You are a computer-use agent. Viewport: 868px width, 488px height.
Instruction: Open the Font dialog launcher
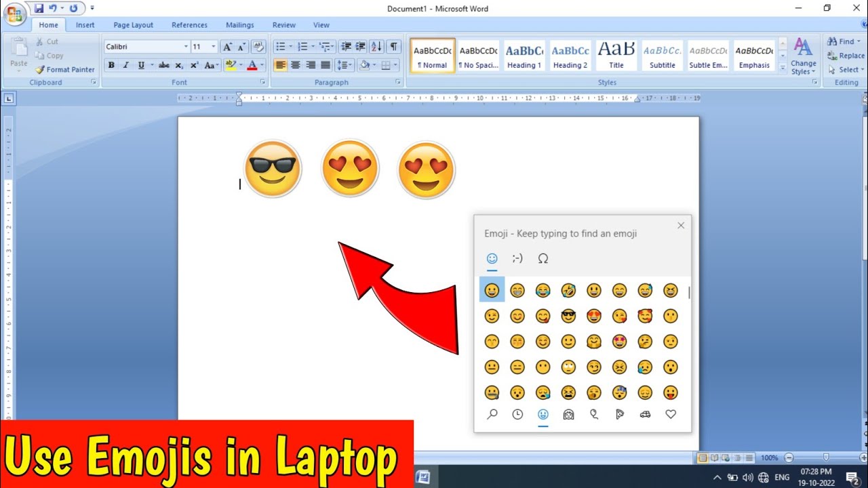click(263, 82)
